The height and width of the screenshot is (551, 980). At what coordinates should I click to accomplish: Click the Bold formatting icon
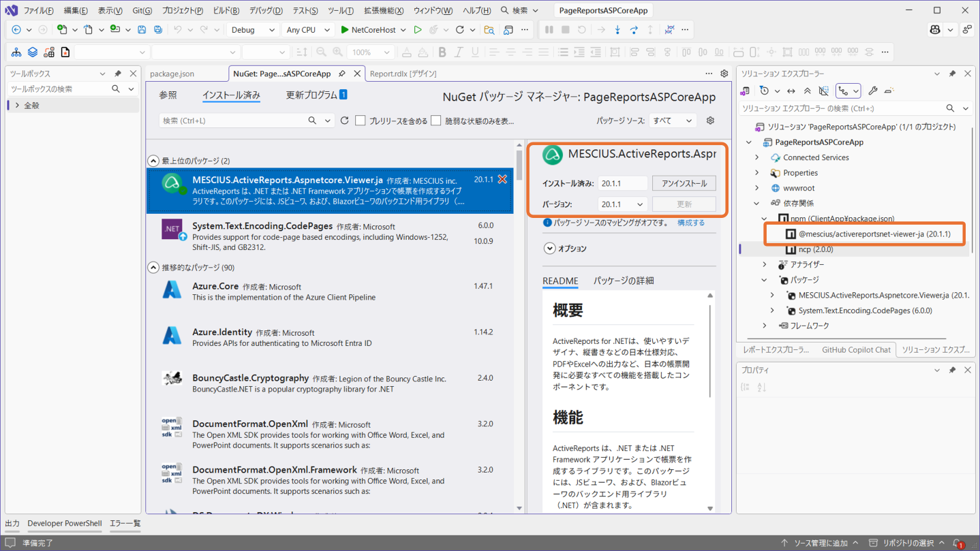click(x=442, y=52)
